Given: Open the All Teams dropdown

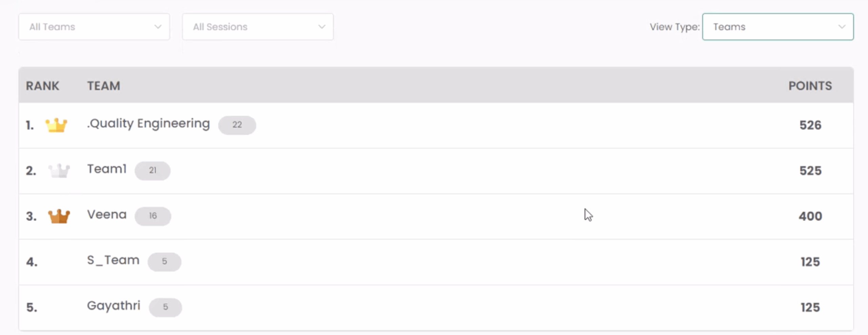Looking at the screenshot, I should pyautogui.click(x=94, y=27).
